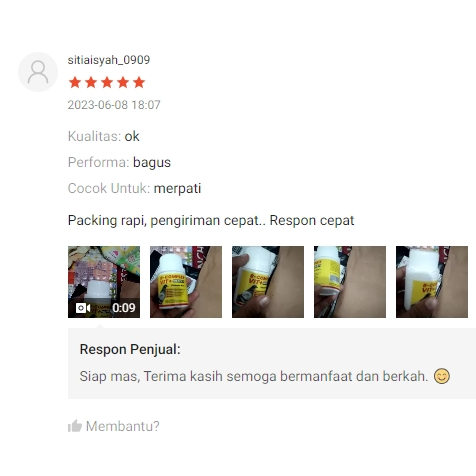Screen dimensions: 476x476
Task: Open last review photo thumbnail
Action: coord(432,282)
